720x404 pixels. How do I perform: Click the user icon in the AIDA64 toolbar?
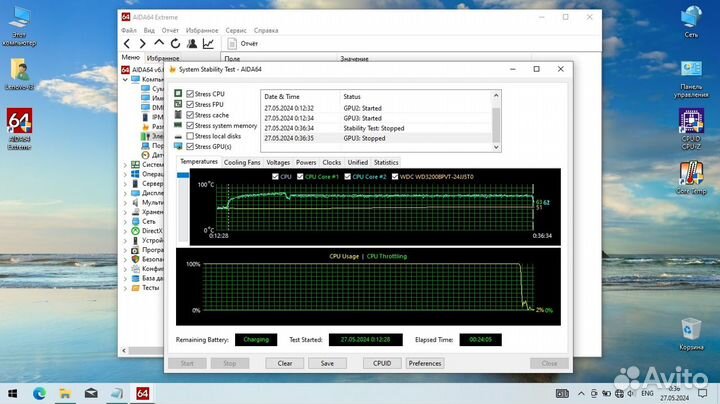click(x=192, y=44)
